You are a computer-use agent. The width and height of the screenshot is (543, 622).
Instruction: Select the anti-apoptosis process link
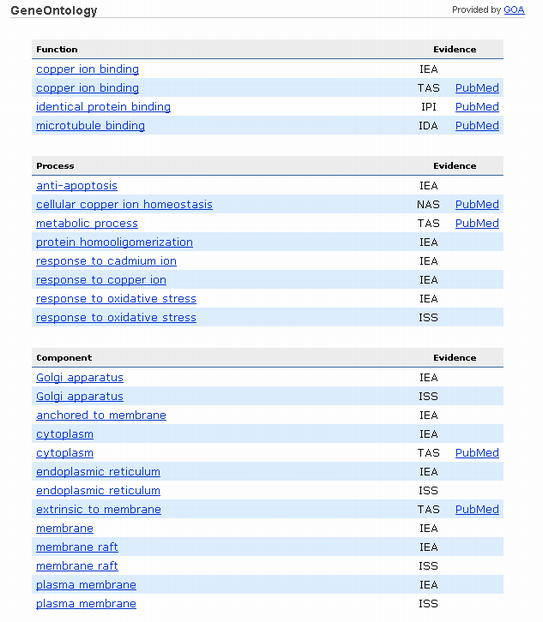tap(77, 186)
